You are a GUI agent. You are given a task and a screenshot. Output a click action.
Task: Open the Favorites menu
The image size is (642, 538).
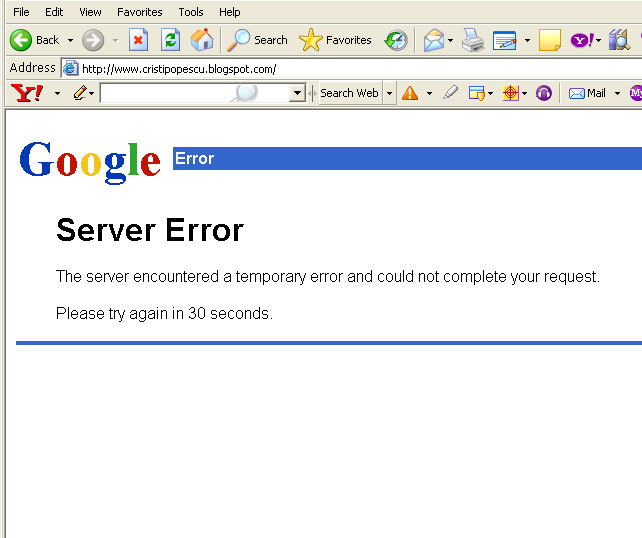point(140,12)
